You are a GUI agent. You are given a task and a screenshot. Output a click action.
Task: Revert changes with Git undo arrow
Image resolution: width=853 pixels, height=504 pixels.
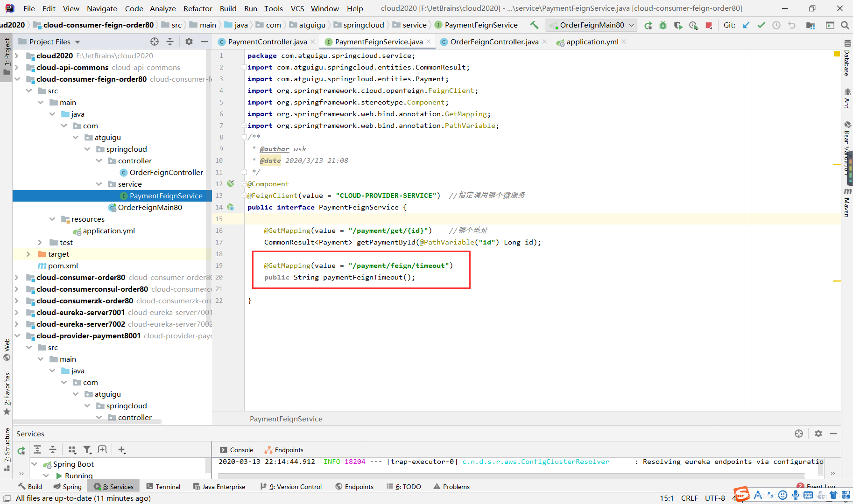tap(791, 25)
